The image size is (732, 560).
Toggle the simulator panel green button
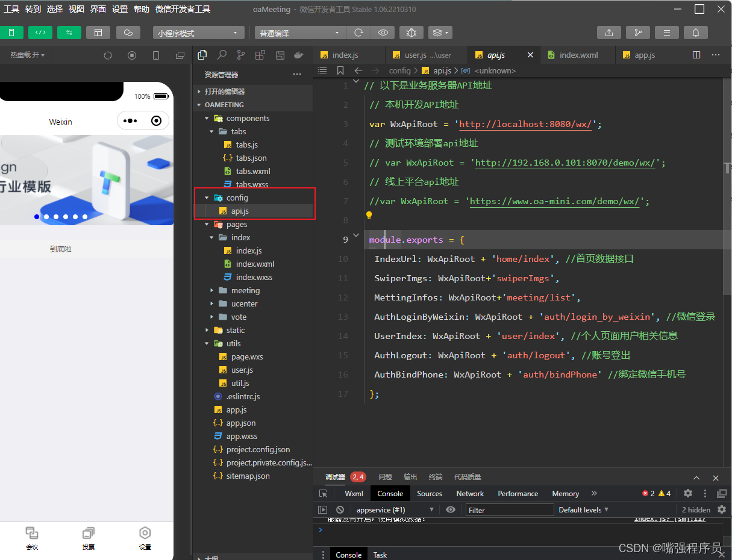11,33
